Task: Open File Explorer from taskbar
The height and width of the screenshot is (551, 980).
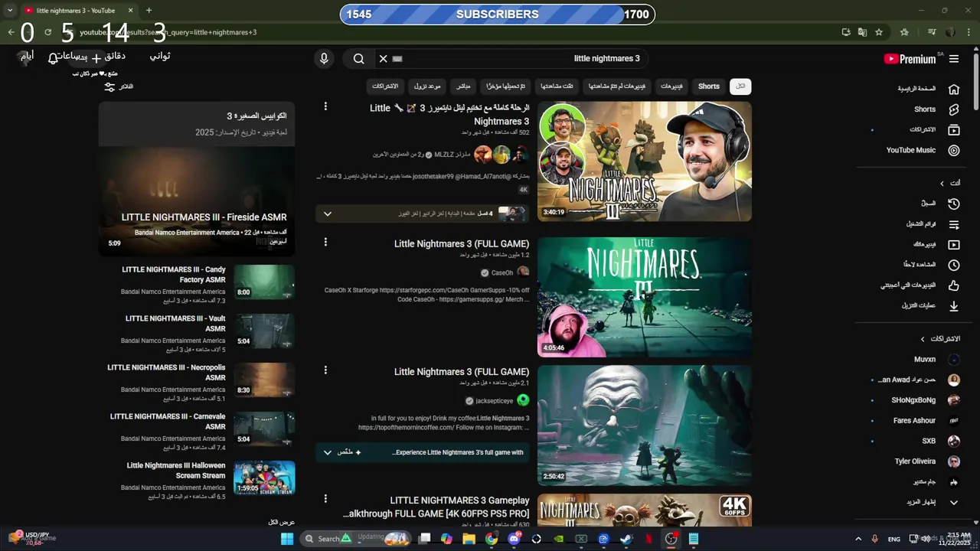Action: point(469,539)
